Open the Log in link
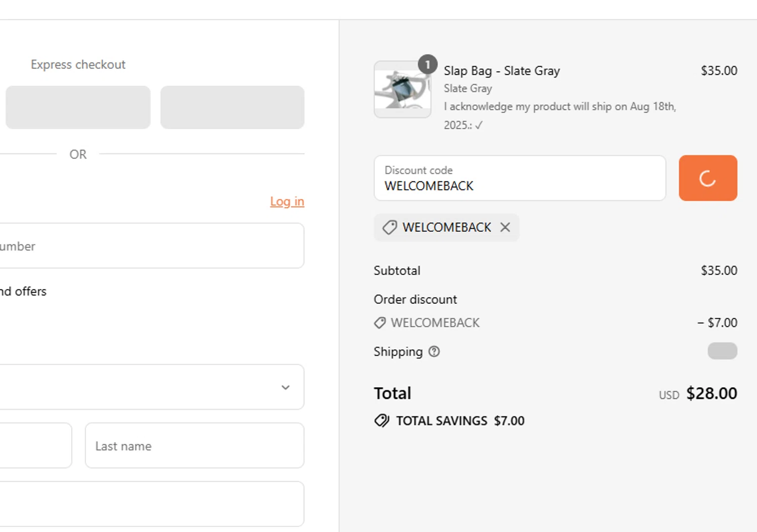The image size is (757, 532). [x=287, y=201]
